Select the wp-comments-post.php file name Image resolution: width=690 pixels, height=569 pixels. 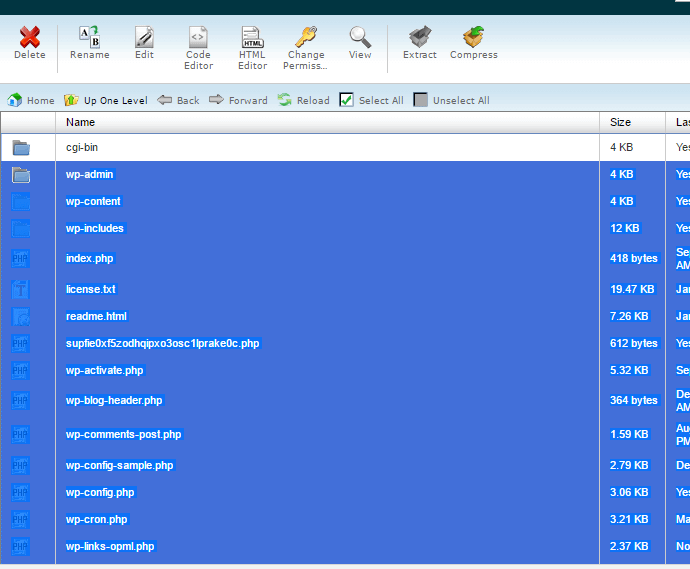124,434
